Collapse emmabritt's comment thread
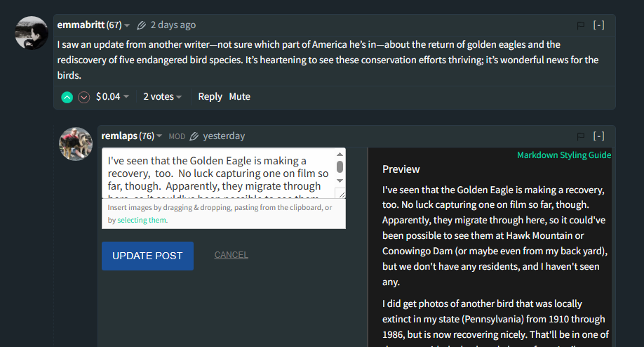The width and height of the screenshot is (644, 347). [x=598, y=25]
